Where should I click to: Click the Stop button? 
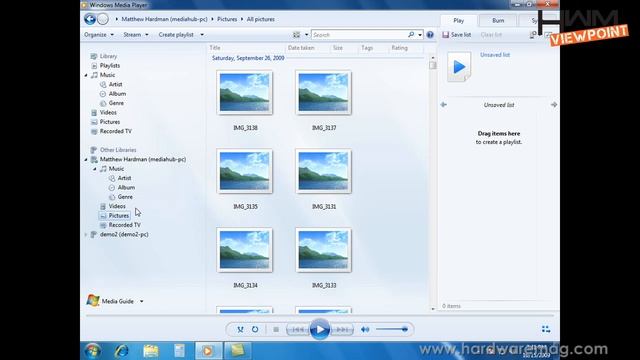[276, 329]
